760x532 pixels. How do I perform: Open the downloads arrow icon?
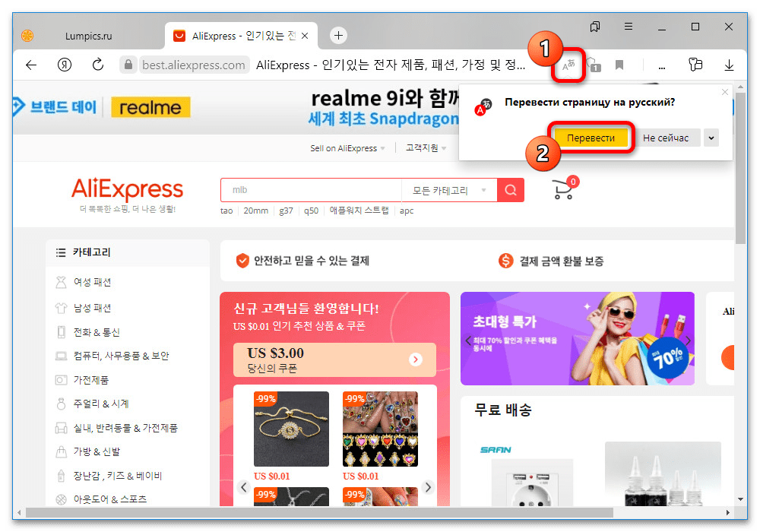click(x=729, y=65)
